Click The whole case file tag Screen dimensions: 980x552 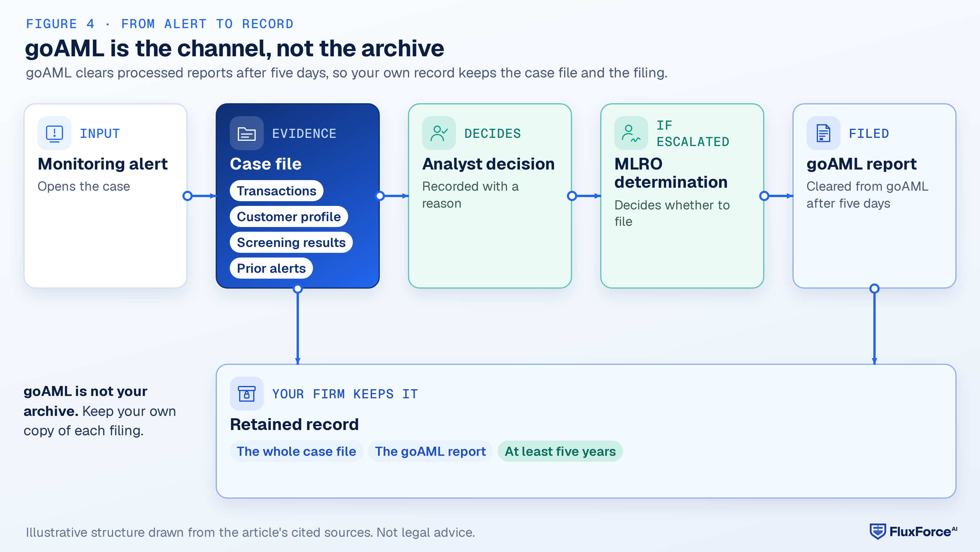[296, 451]
